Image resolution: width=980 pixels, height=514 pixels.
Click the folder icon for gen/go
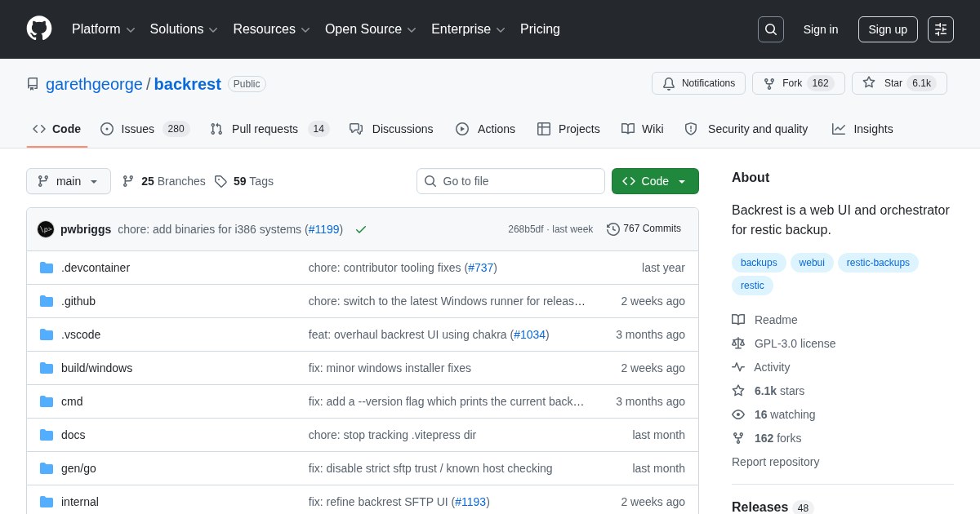coord(47,468)
